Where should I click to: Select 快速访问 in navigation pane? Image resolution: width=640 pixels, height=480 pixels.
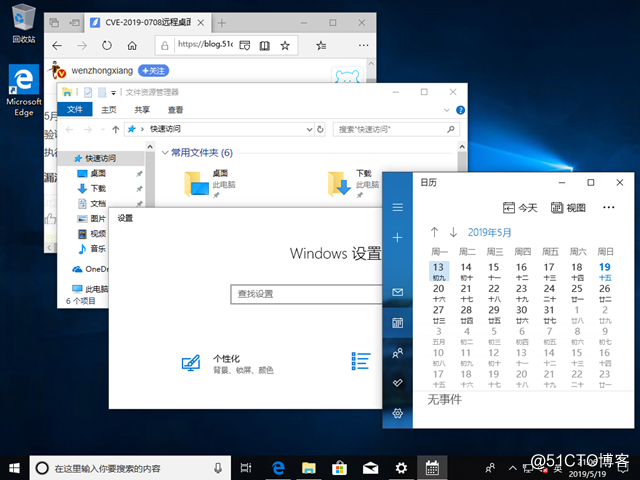point(101,158)
